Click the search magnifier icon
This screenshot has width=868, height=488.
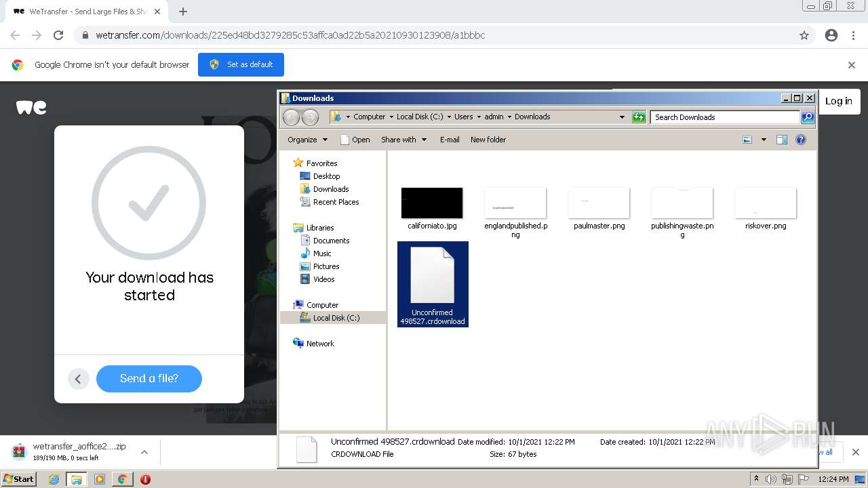808,117
